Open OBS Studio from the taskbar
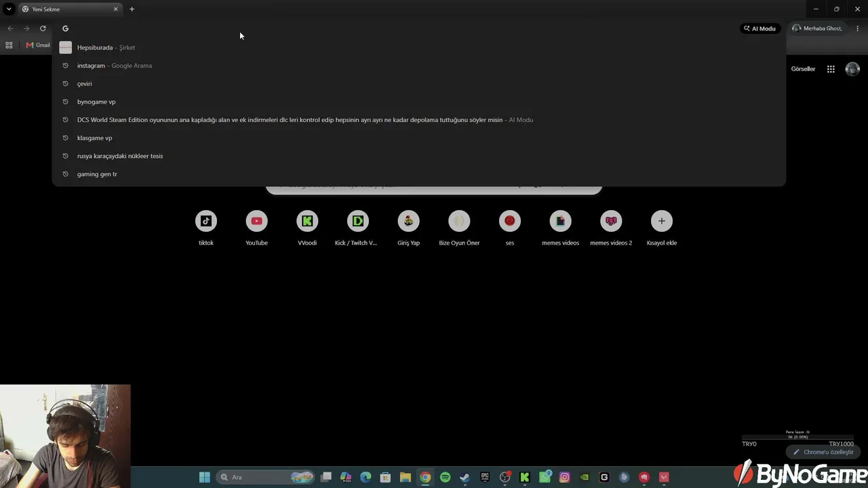The width and height of the screenshot is (868, 488). tap(505, 477)
